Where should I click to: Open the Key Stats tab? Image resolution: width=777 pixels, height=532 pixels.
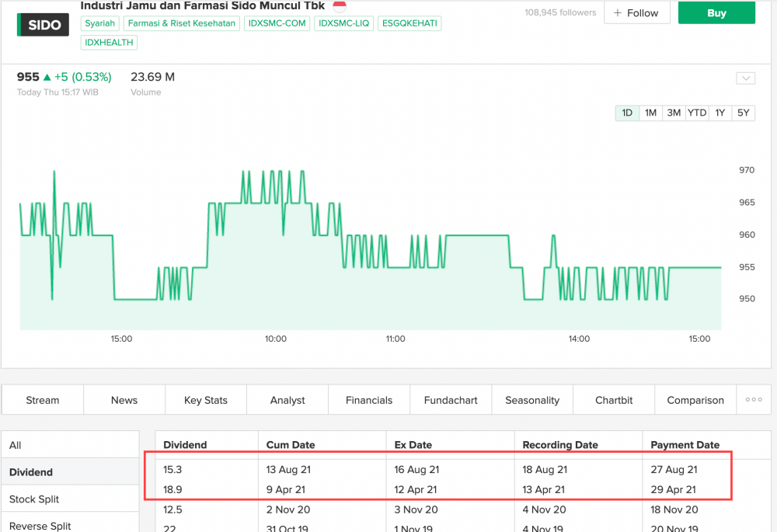coord(206,400)
